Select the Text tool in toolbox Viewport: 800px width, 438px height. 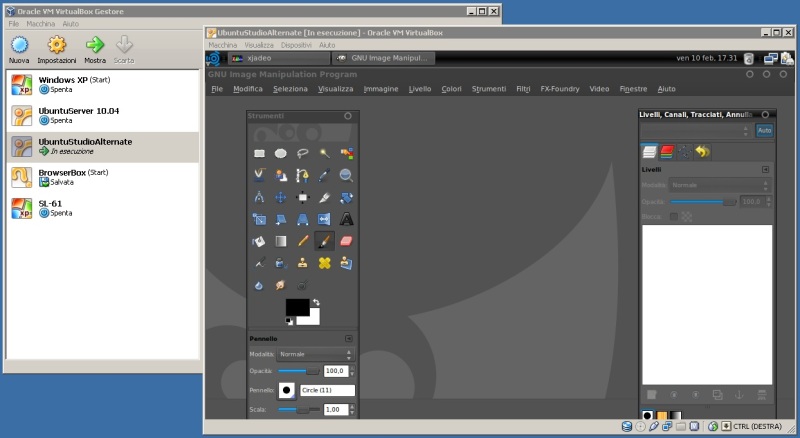tap(346, 219)
